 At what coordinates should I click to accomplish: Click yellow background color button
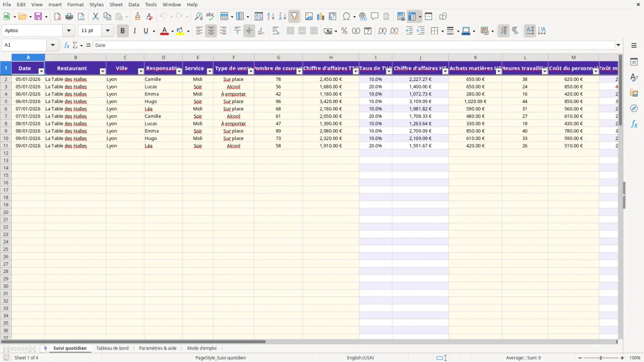tap(180, 31)
